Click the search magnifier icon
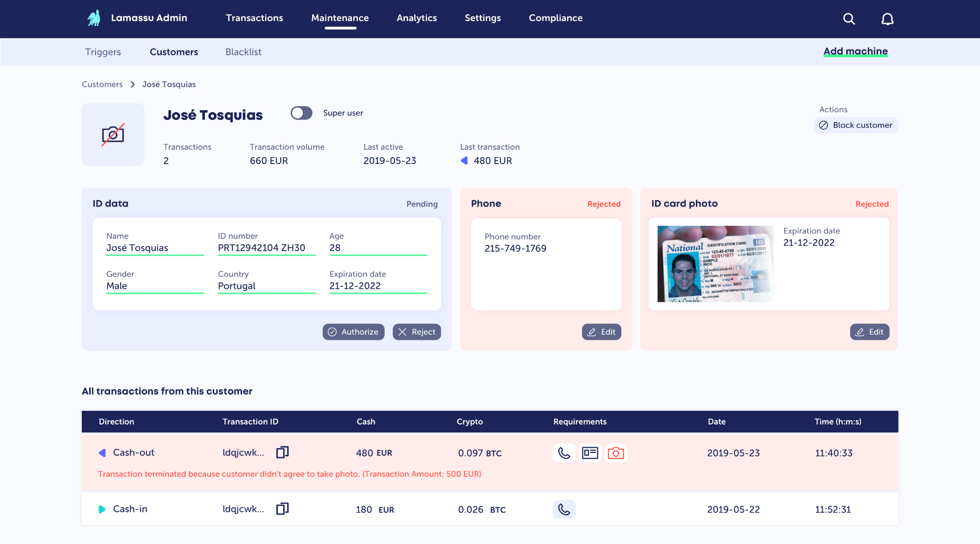Image resolution: width=980 pixels, height=544 pixels. click(x=849, y=19)
